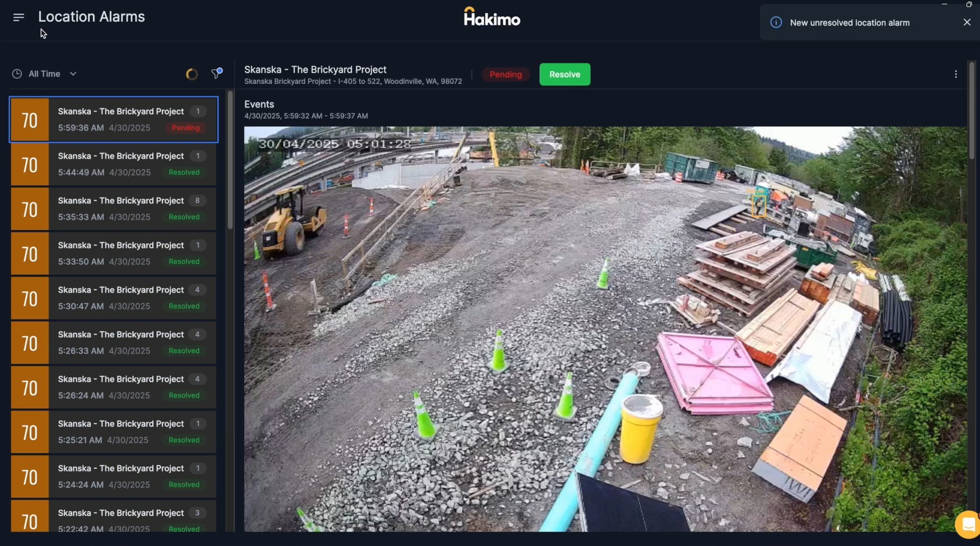The width and height of the screenshot is (980, 546).
Task: Click the Skanska Brickyard Project address line
Action: point(353,82)
